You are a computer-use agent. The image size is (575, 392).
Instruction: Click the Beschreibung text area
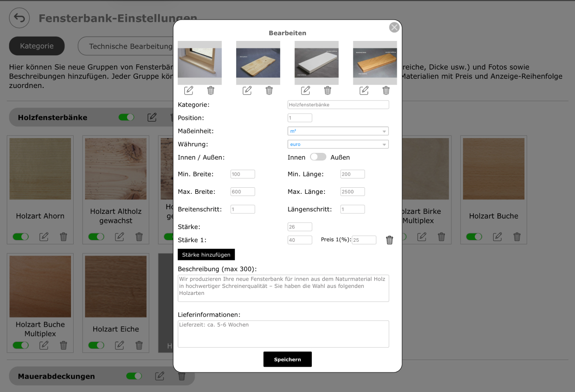(x=283, y=288)
